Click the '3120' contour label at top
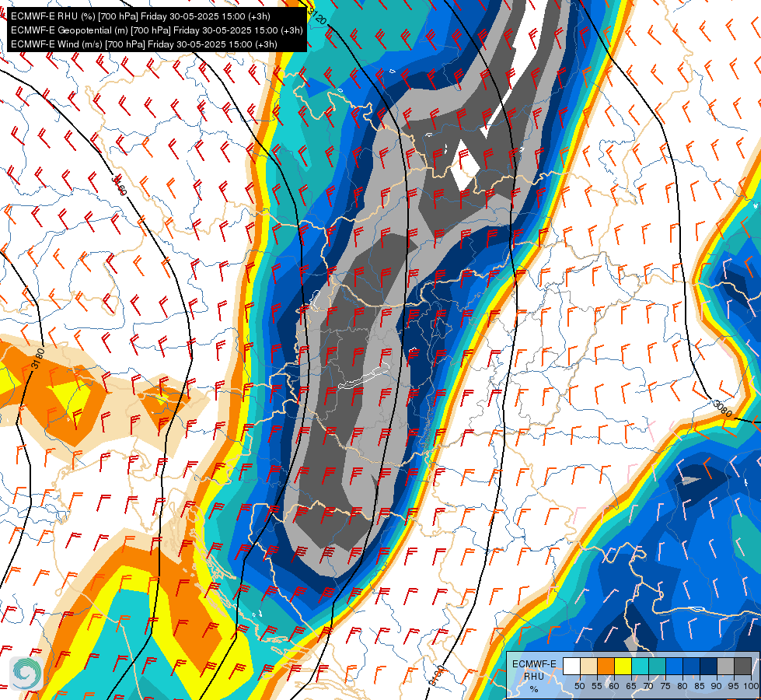The width and height of the screenshot is (761, 700). 316,16
